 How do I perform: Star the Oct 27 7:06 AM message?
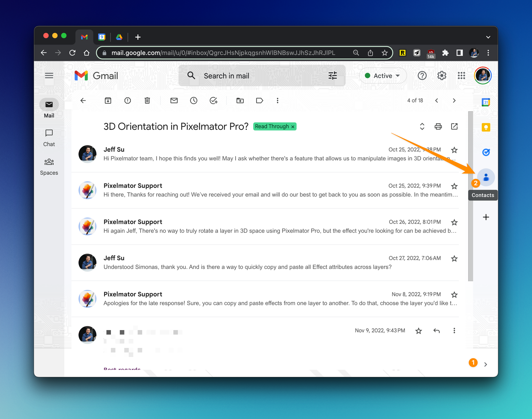click(454, 258)
